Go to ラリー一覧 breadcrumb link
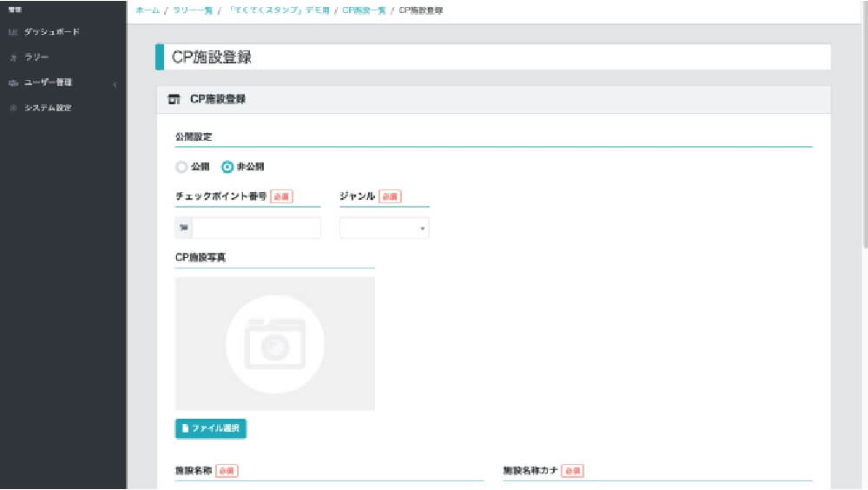The width and height of the screenshot is (868, 490). (x=193, y=10)
